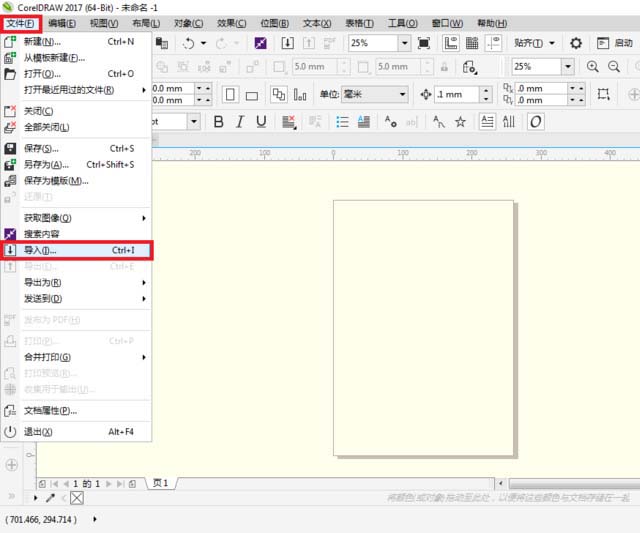Toggle portrait page orientation
The height and width of the screenshot is (533, 640).
230,94
